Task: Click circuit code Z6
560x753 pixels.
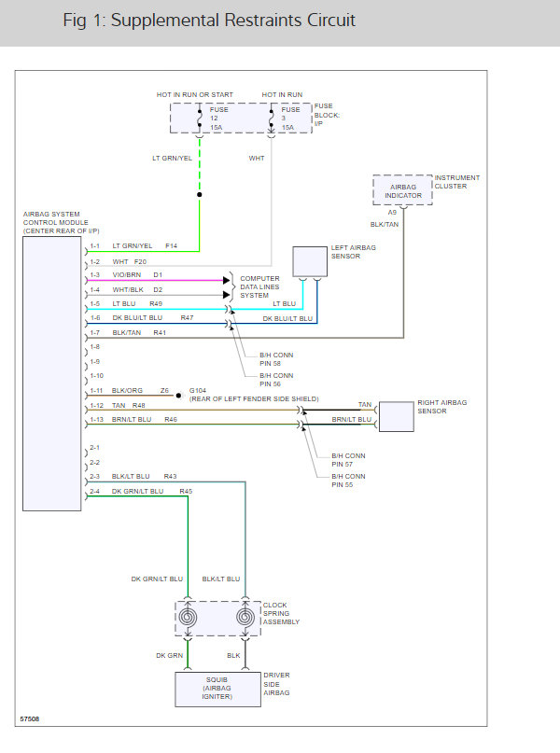Action: 164,390
